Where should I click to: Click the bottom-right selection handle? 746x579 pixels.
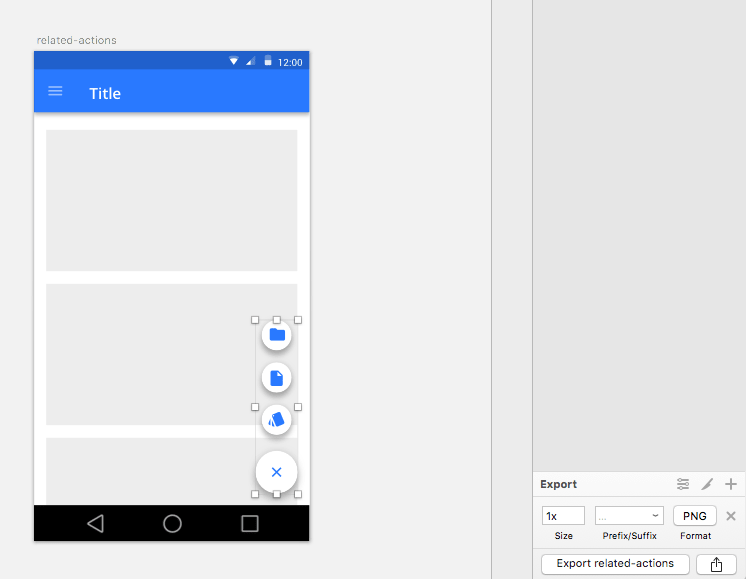pos(298,494)
